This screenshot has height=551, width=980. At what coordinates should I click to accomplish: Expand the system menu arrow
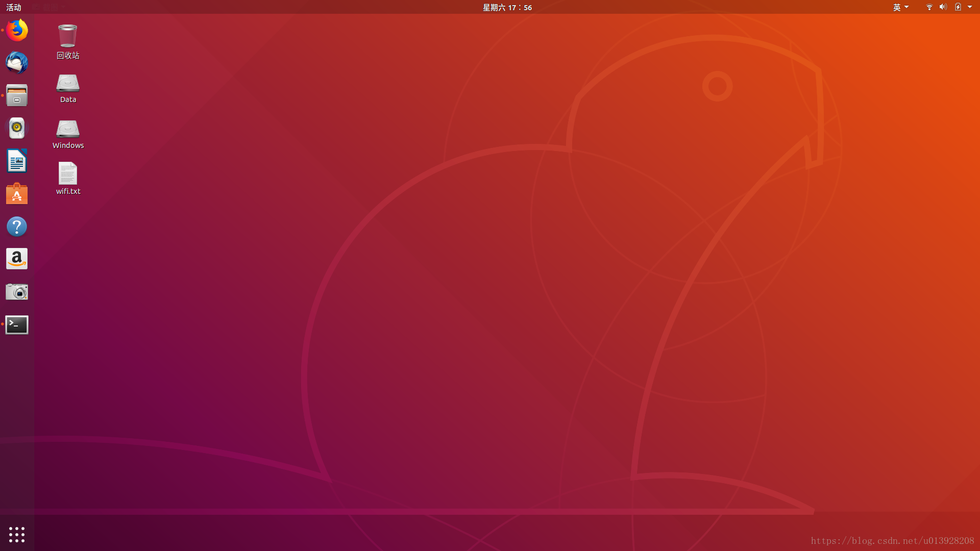(970, 7)
